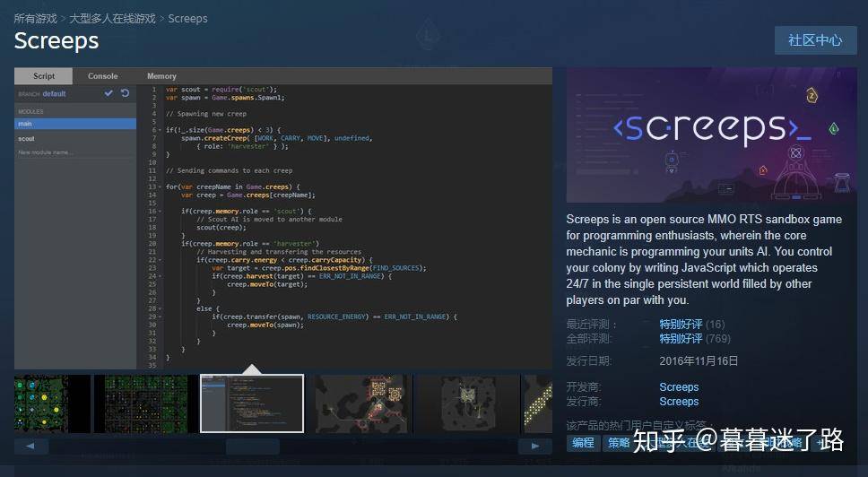Collapse the fold arrow at code line 13
The image size is (868, 477).
coord(161,187)
